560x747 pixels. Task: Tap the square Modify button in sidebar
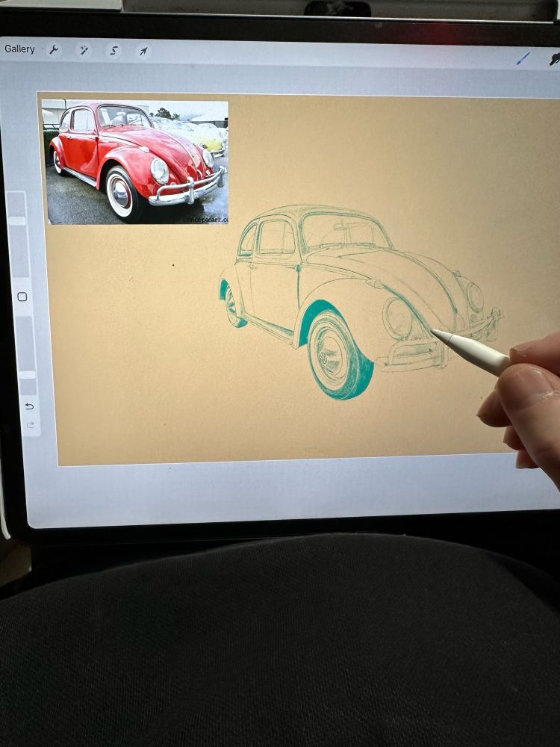[x=22, y=297]
